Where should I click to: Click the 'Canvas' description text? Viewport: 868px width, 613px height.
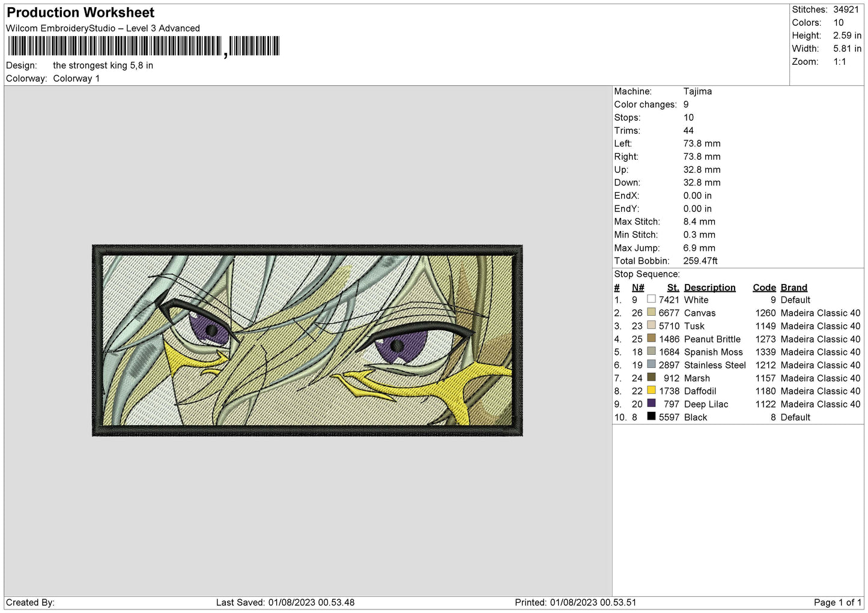click(700, 313)
